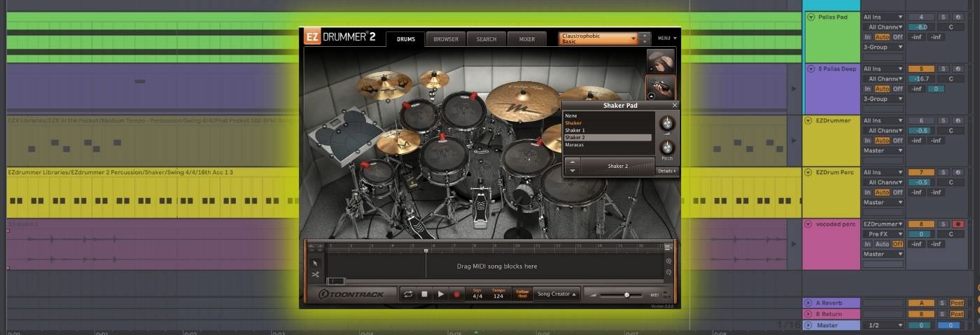
Task: Open the vocoded perc Pre FX dropdown
Action: coord(883,234)
